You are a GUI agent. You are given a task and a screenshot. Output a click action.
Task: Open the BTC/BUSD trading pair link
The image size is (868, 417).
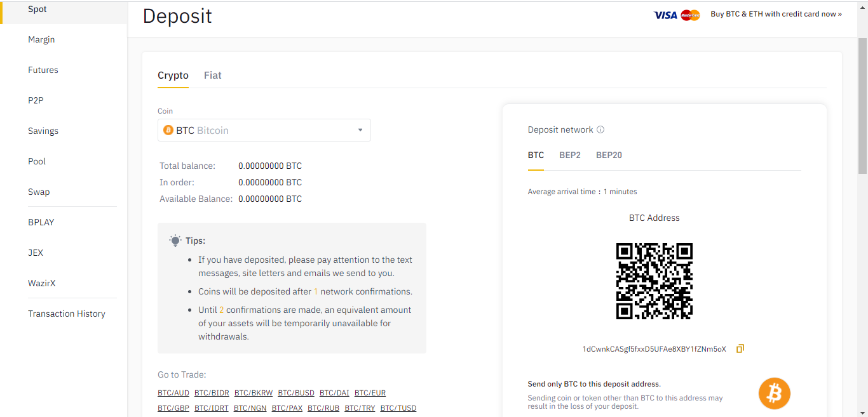296,393
